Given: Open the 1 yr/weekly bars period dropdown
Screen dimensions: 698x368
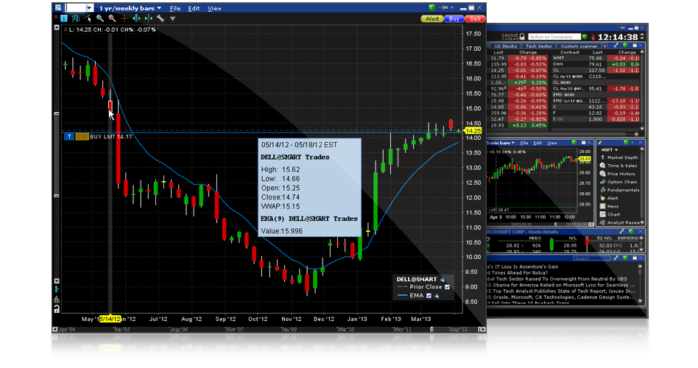Looking at the screenshot, I should point(130,8).
